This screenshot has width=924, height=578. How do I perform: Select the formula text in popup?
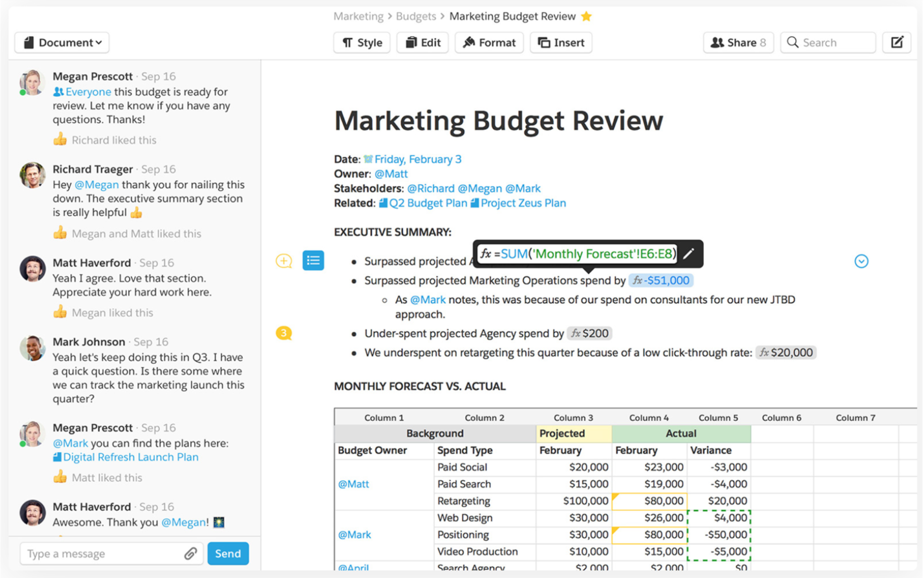[x=578, y=254]
